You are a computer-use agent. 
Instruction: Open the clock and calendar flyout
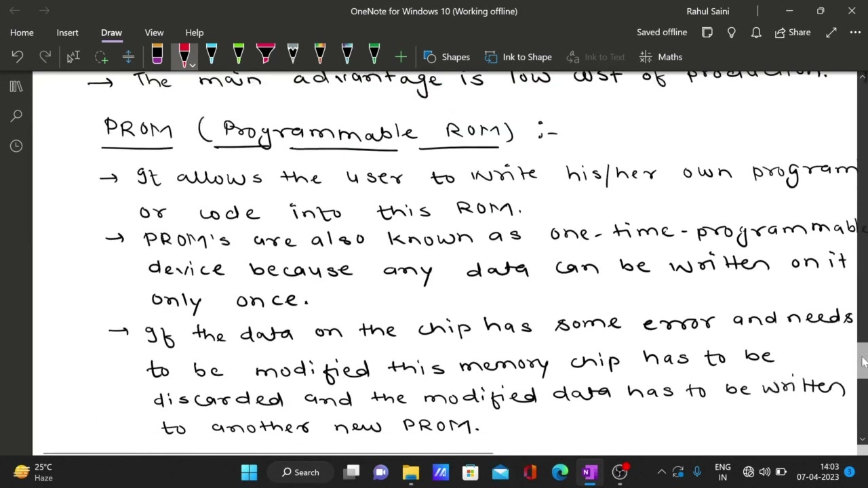click(817, 472)
